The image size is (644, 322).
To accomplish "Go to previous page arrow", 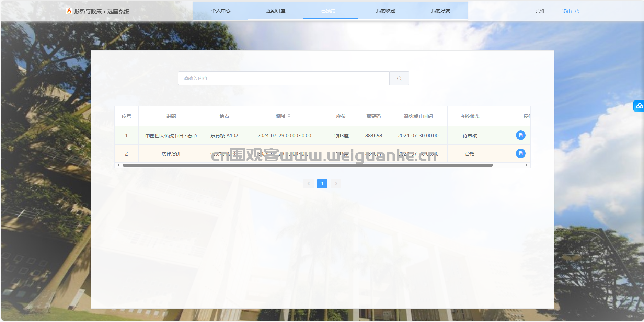I will coord(309,184).
